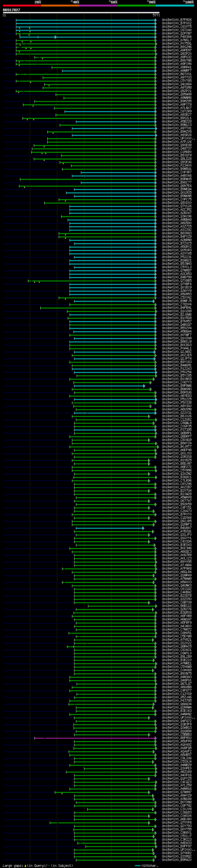Select the UniRef100_A1AUF2 label
This screenshot has height=868, width=197.
coord(177,751)
